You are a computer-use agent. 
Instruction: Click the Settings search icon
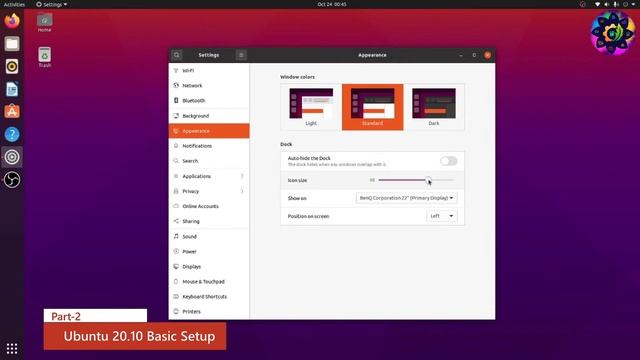click(177, 55)
